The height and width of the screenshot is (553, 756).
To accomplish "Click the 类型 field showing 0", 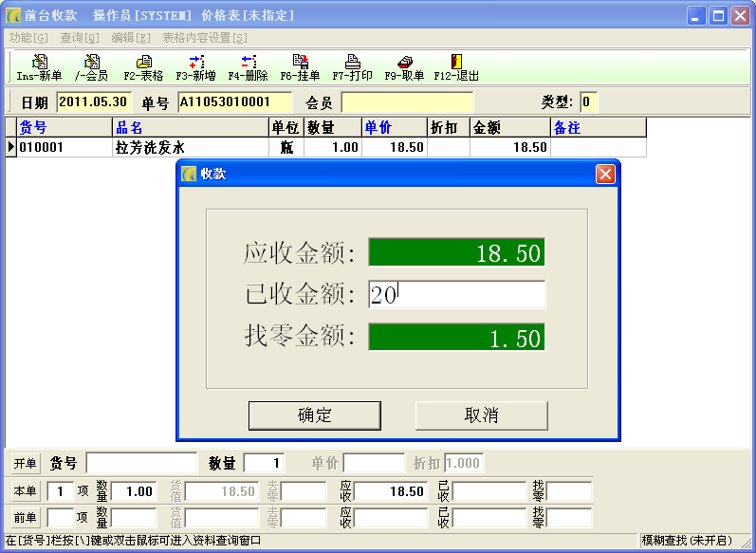I will [588, 101].
